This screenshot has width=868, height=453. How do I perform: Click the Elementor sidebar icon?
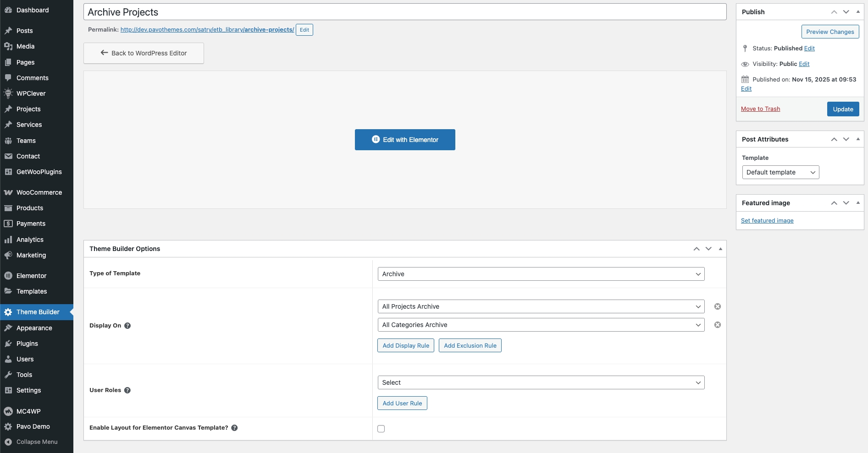pos(8,276)
